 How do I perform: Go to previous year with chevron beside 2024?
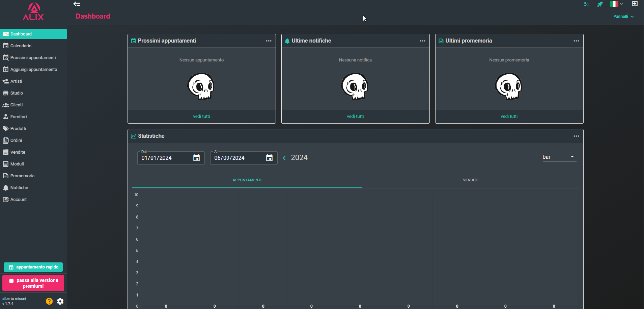coord(284,158)
